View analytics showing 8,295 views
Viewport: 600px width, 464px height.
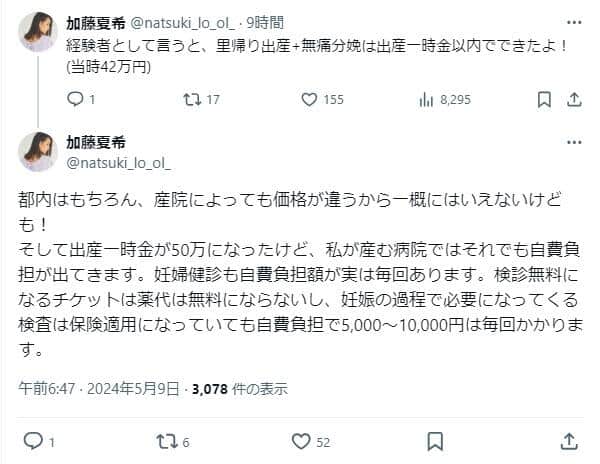425,99
